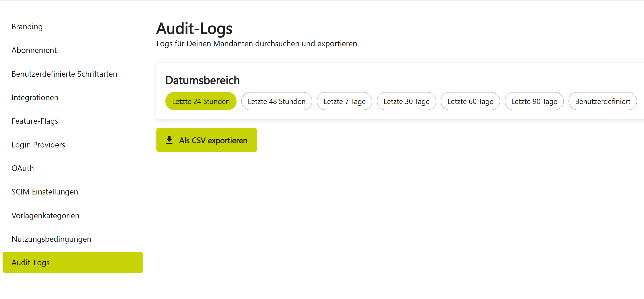Choose the Letzte 48 Stunden filter
The width and height of the screenshot is (644, 299).
(276, 101)
